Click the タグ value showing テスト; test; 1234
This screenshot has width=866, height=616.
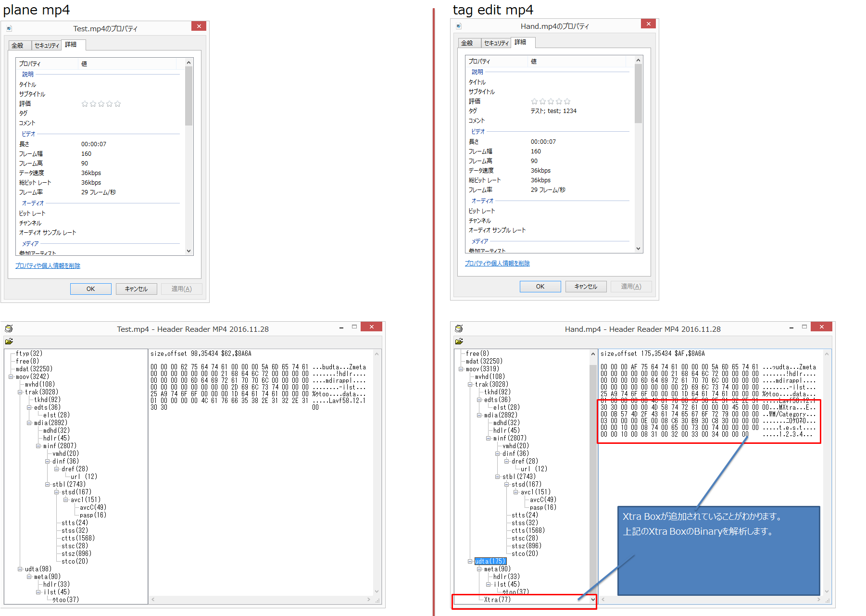click(x=553, y=111)
